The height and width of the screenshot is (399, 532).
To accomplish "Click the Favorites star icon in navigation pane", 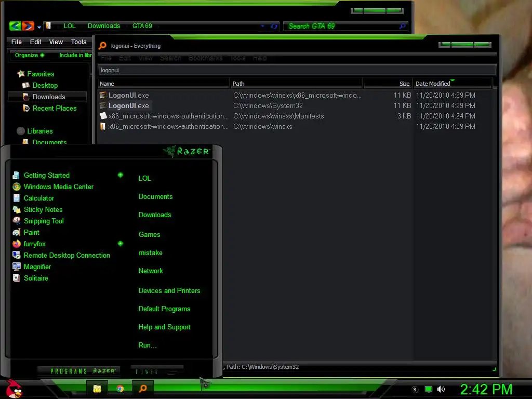I will point(21,74).
